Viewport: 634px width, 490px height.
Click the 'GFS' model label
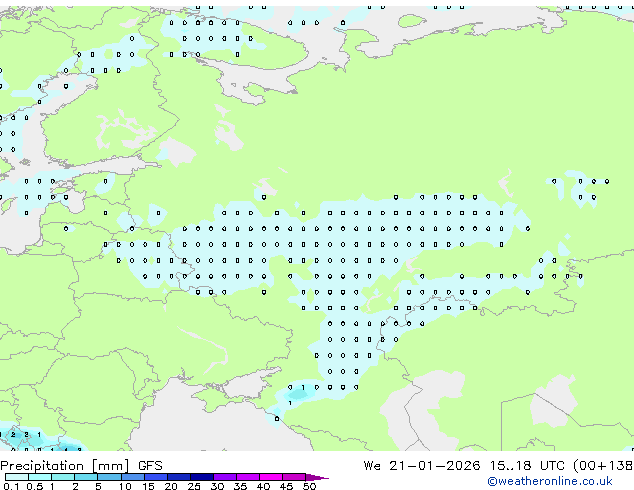click(x=150, y=466)
